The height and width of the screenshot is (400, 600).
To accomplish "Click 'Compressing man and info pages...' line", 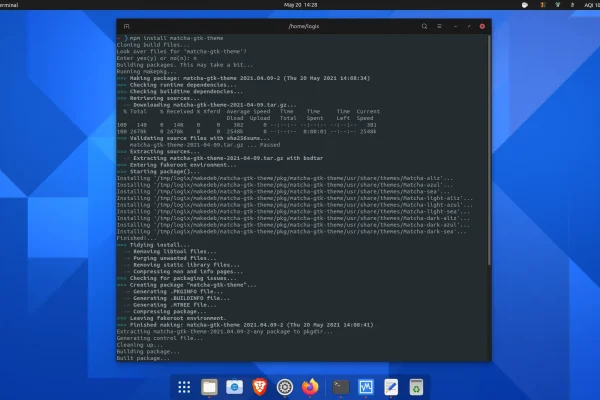I will [x=183, y=272].
